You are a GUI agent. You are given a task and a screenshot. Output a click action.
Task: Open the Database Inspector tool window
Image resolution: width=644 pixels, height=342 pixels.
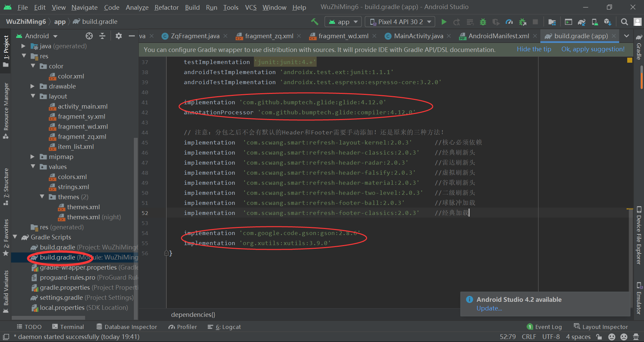click(x=126, y=327)
